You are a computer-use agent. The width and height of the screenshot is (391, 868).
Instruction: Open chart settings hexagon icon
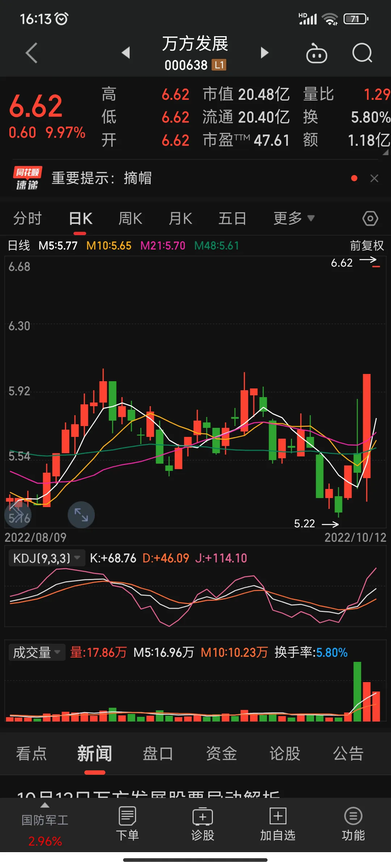pyautogui.click(x=370, y=218)
